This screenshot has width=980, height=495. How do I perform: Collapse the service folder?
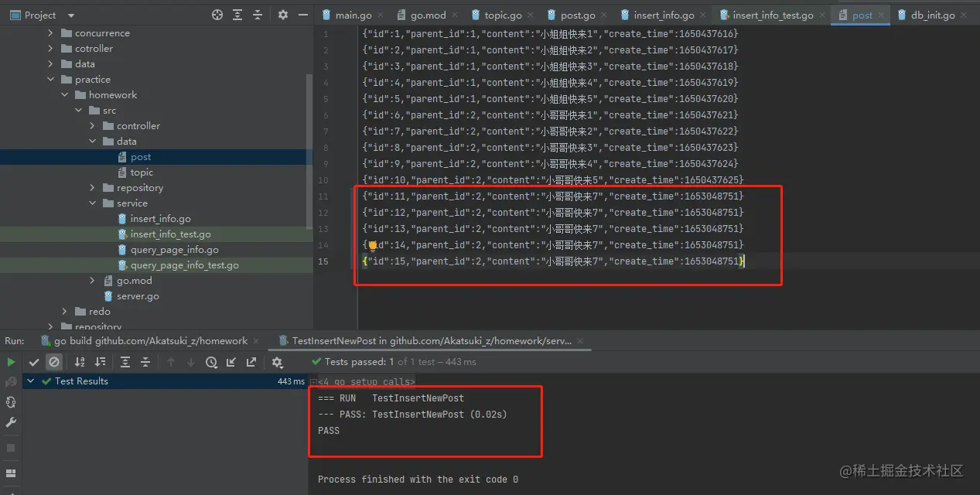coord(92,203)
